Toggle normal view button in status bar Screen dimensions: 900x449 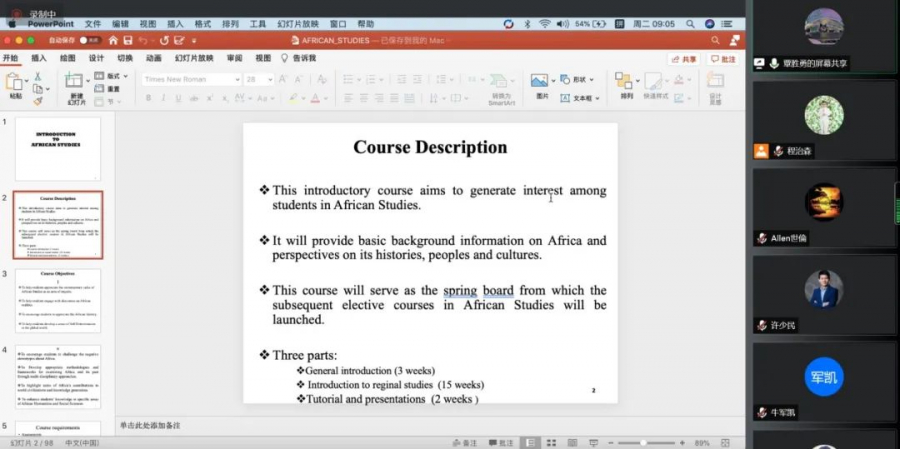[x=530, y=442]
